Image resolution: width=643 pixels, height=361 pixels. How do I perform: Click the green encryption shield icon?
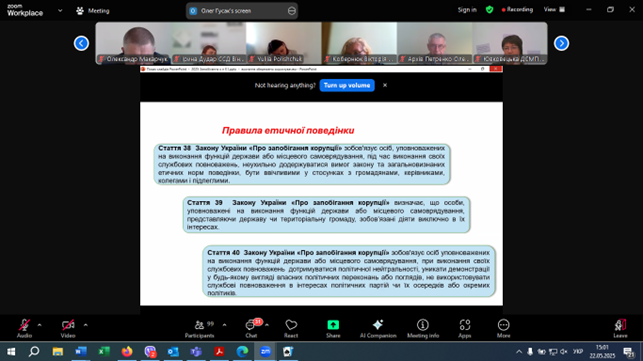[x=489, y=9]
